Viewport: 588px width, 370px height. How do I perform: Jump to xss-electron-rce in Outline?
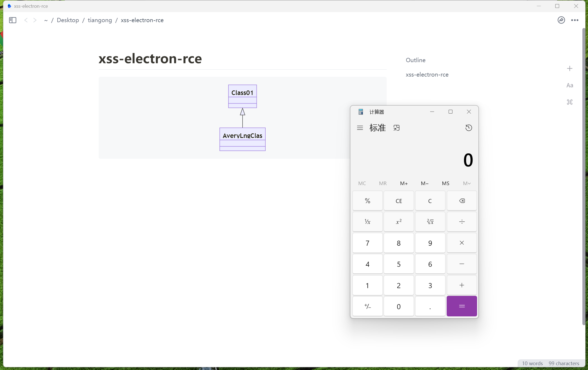pyautogui.click(x=427, y=75)
